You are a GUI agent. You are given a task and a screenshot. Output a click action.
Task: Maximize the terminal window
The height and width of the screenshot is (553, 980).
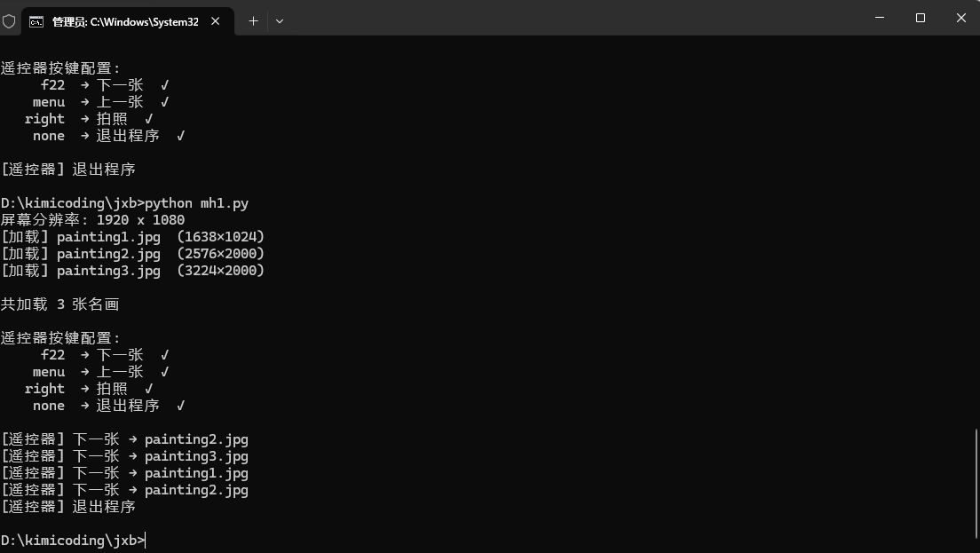pos(920,18)
